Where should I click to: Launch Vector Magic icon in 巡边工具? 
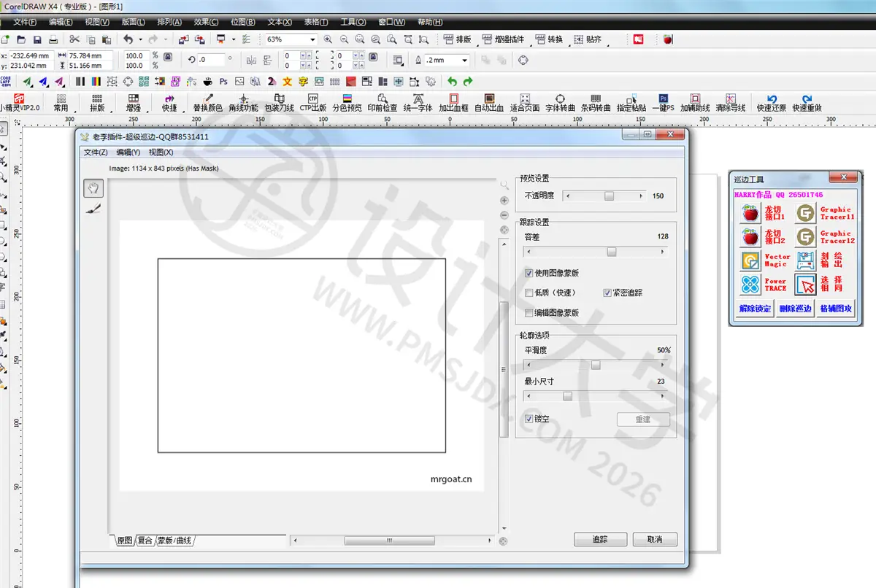(x=750, y=261)
